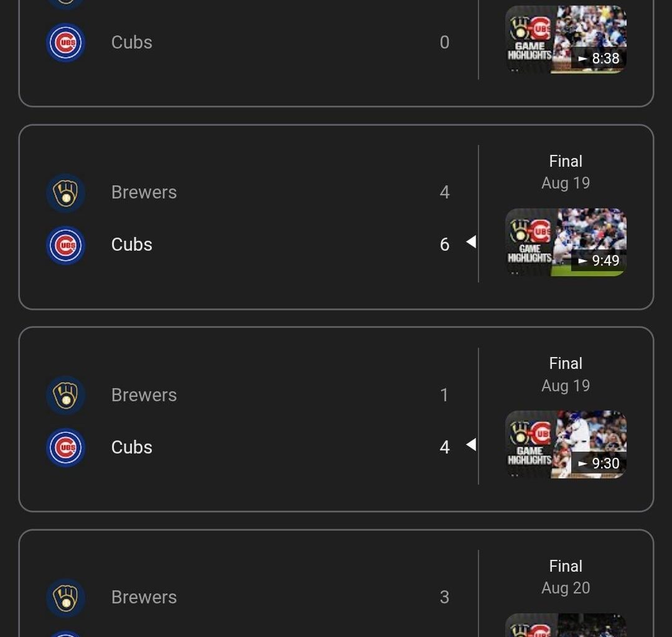Click the Brewers logo in the bottom Aug 20 game
This screenshot has width=672, height=637.
(65, 597)
